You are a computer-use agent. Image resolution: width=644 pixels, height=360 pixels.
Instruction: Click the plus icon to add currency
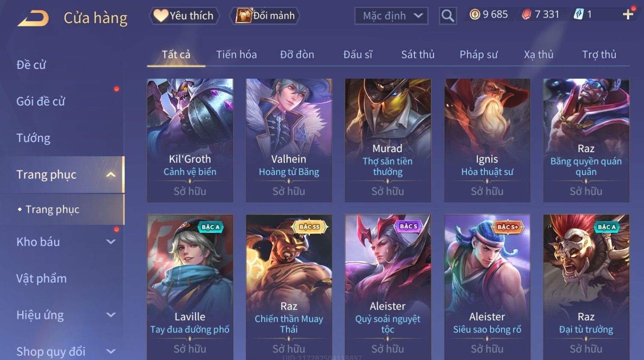point(628,15)
